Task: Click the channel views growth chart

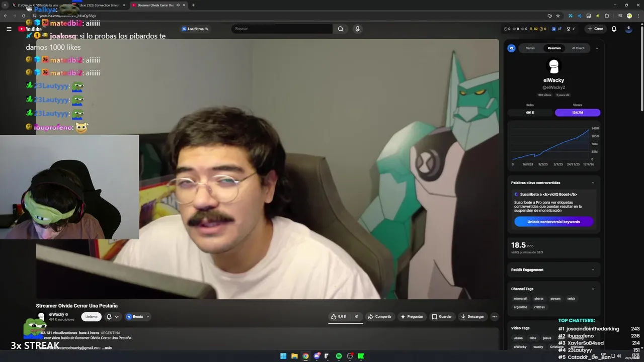Action: point(553,145)
